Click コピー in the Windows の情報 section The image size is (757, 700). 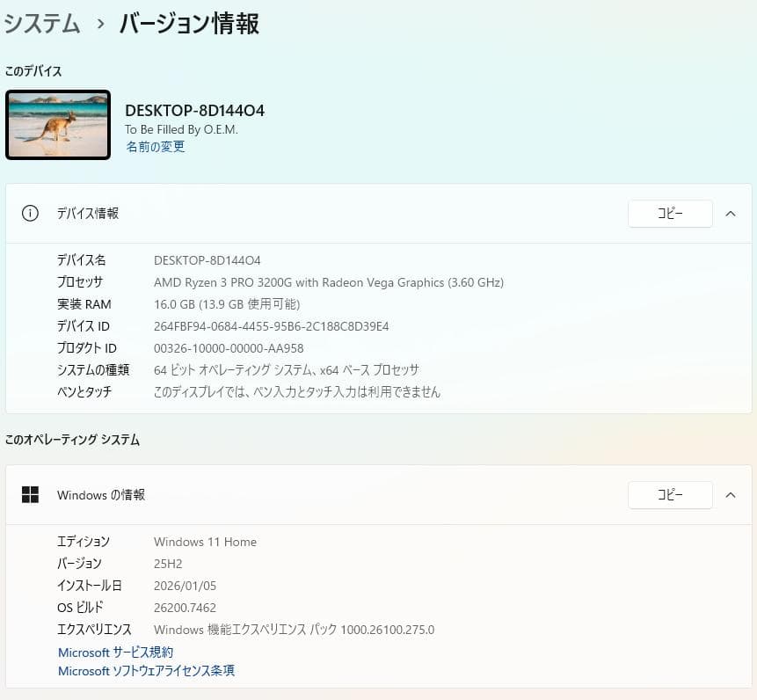coord(670,494)
